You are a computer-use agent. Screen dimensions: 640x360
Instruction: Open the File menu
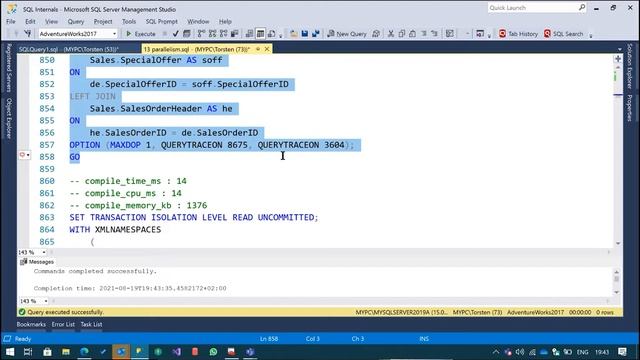coord(11,21)
